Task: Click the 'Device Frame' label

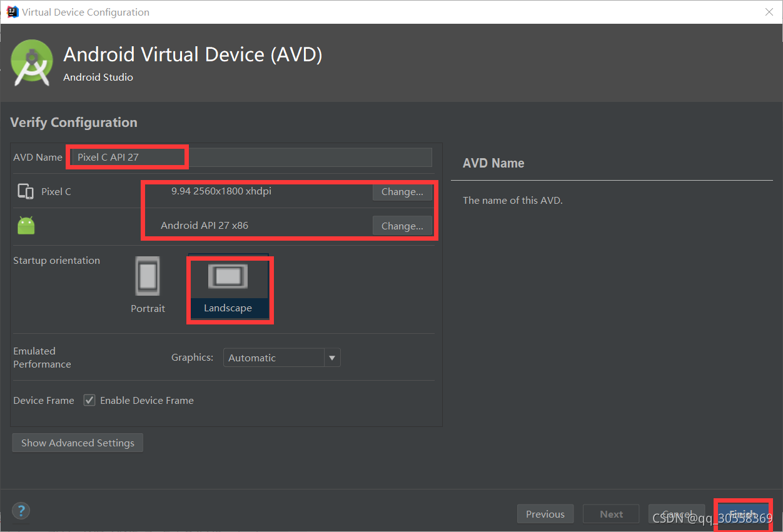Action: [x=44, y=400]
